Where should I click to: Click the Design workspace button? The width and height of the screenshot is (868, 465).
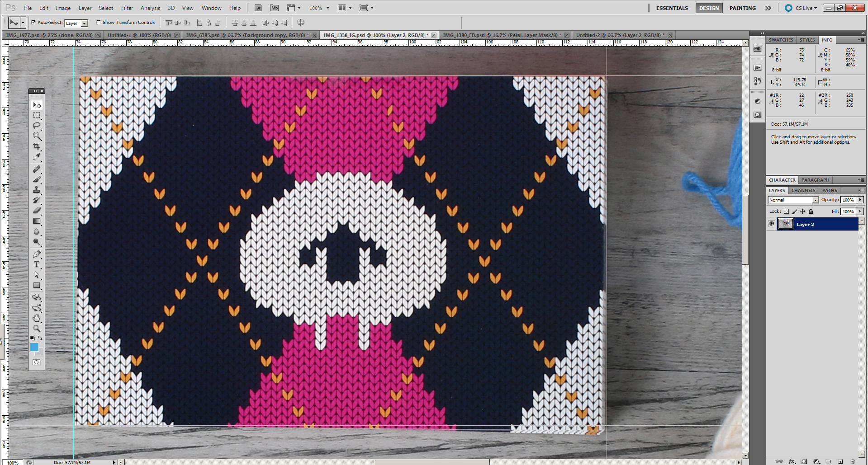pyautogui.click(x=709, y=8)
